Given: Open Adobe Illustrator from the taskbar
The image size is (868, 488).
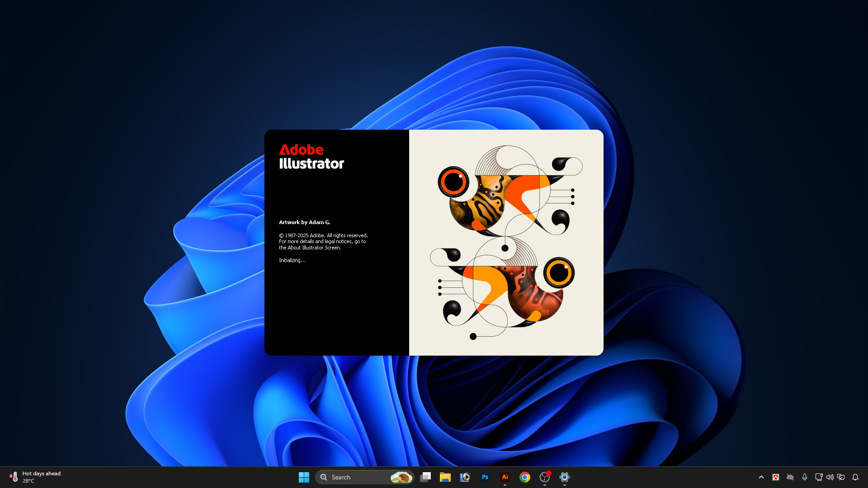Looking at the screenshot, I should point(505,477).
